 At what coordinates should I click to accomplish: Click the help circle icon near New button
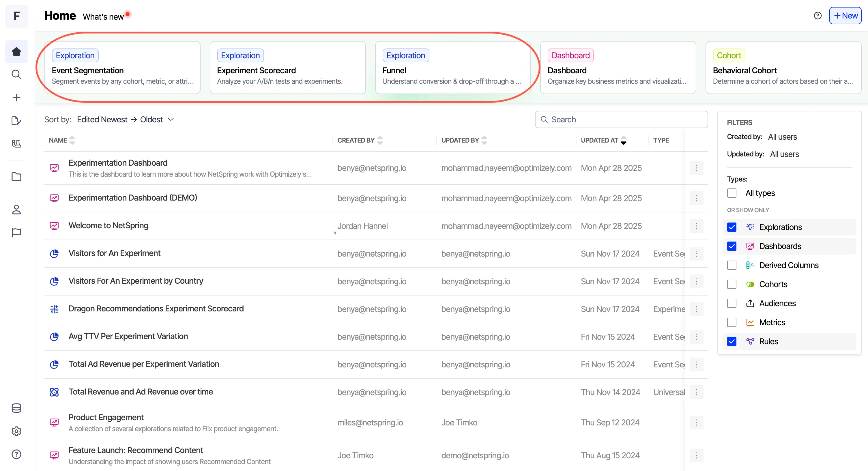[818, 16]
